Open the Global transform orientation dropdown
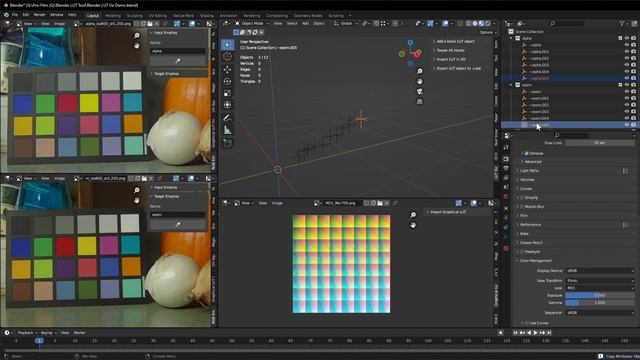The image size is (640, 360). [x=346, y=24]
